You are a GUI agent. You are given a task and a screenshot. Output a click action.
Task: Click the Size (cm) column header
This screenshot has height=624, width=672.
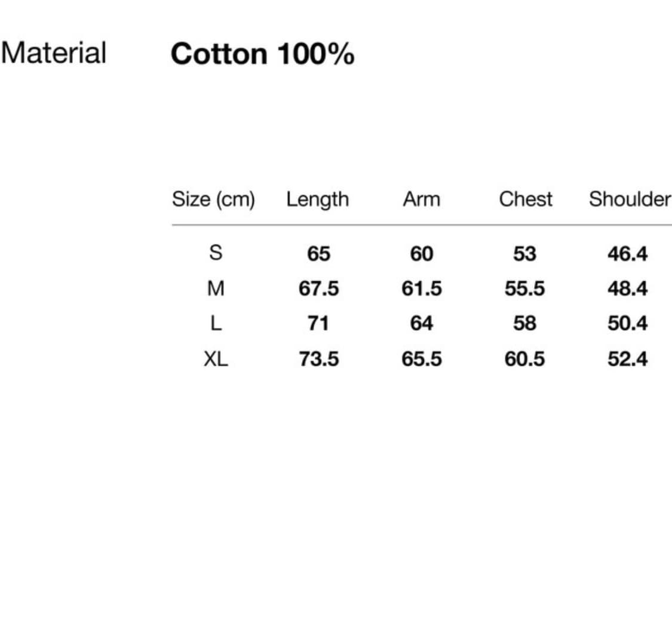(x=213, y=199)
